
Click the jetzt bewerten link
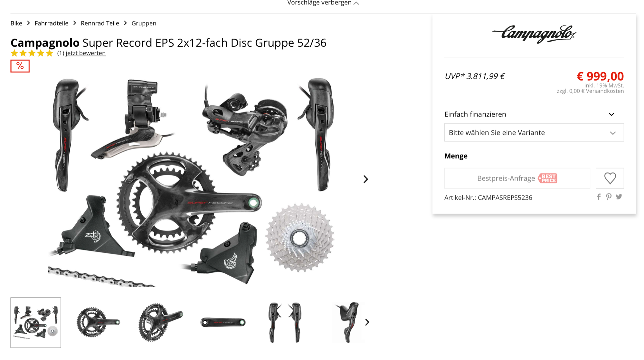86,53
